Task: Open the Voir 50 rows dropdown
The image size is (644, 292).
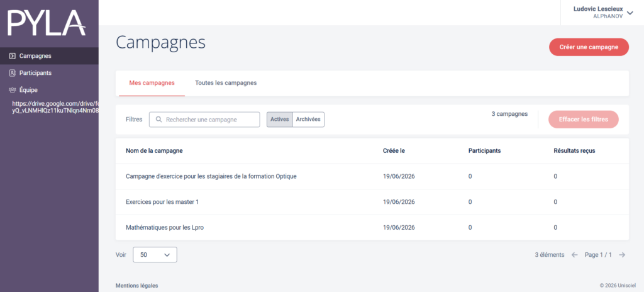Action: 155,255
